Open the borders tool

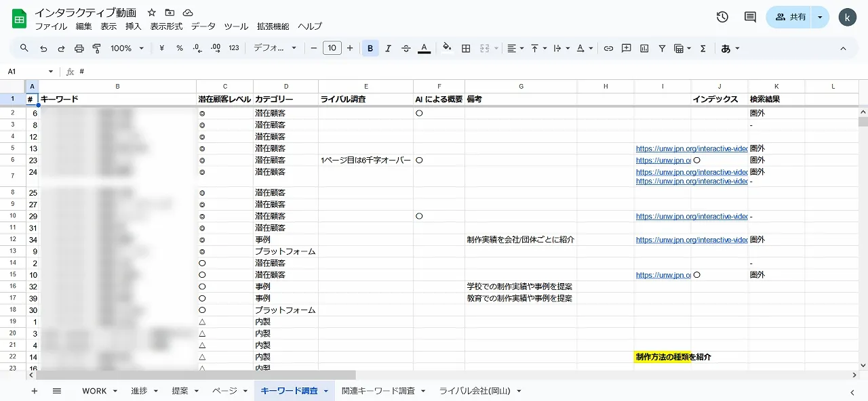(466, 48)
